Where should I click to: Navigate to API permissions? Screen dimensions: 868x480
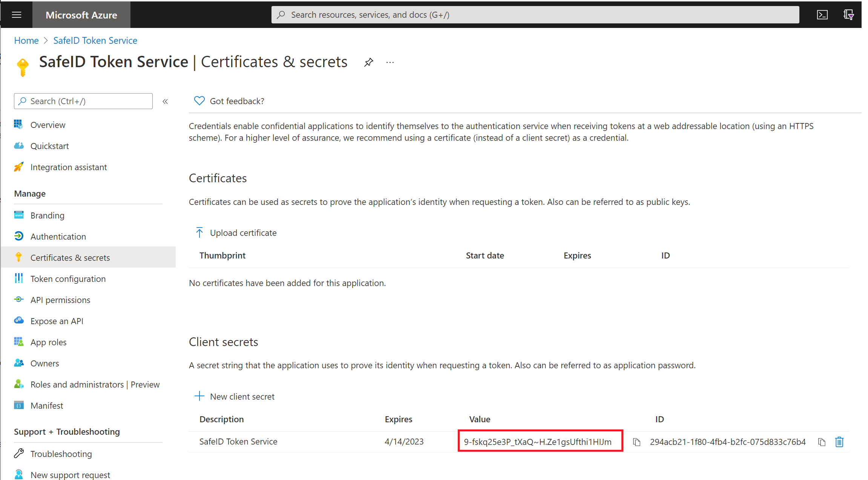click(x=60, y=300)
